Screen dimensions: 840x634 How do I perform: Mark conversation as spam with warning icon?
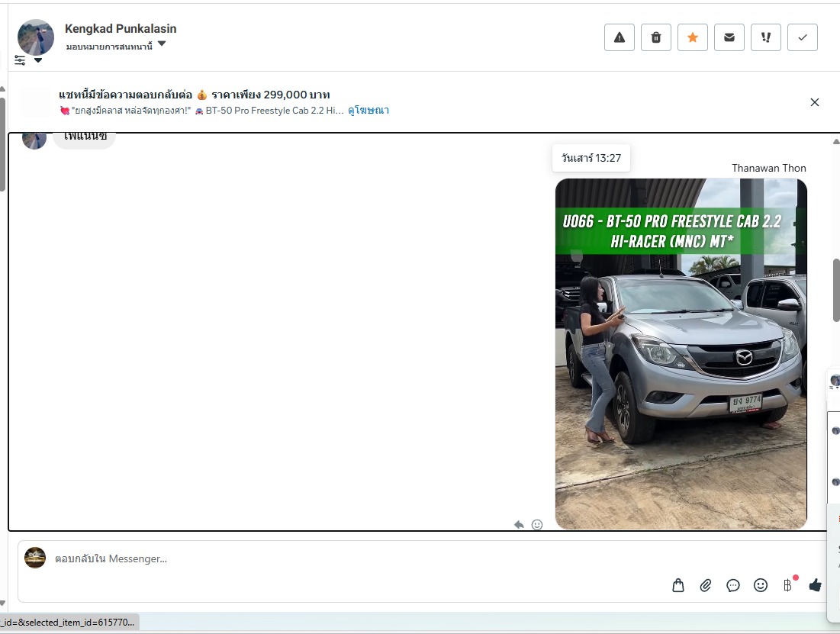point(620,37)
